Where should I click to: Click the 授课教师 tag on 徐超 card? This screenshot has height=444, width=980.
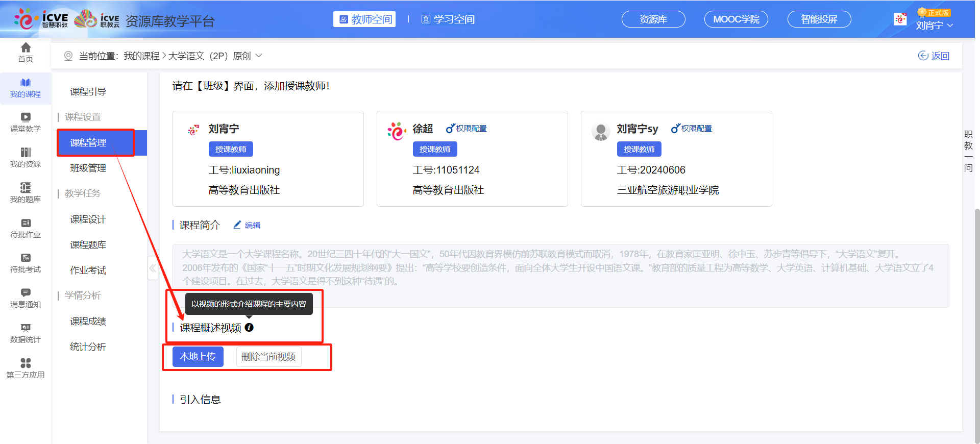pos(435,149)
